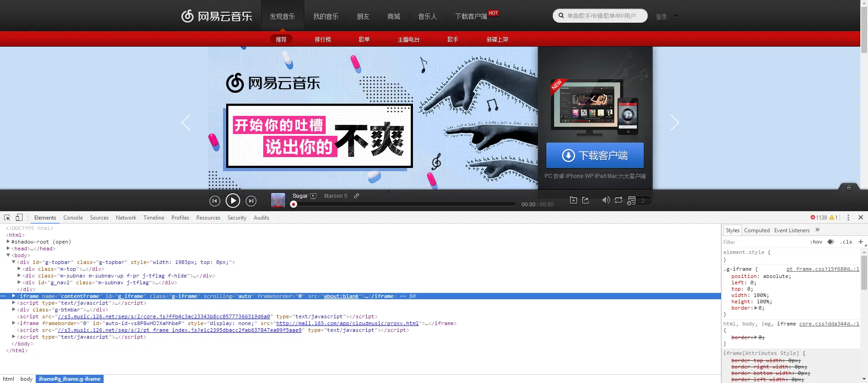The image size is (868, 383).
Task: Switch to the Sources tab
Action: pyautogui.click(x=99, y=218)
